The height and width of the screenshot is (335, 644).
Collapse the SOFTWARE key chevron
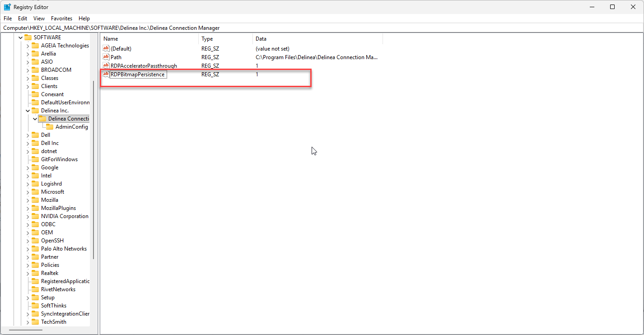(x=21, y=37)
